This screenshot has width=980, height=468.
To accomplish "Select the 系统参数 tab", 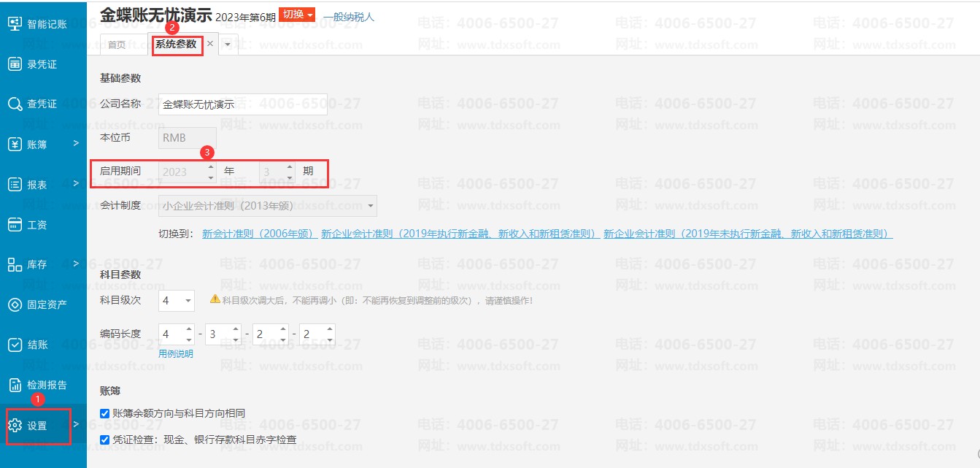I will click(x=176, y=44).
